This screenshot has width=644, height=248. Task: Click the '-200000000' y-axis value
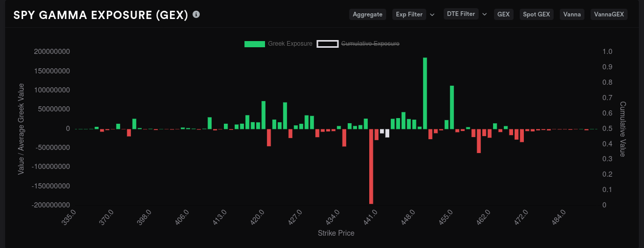pos(50,205)
